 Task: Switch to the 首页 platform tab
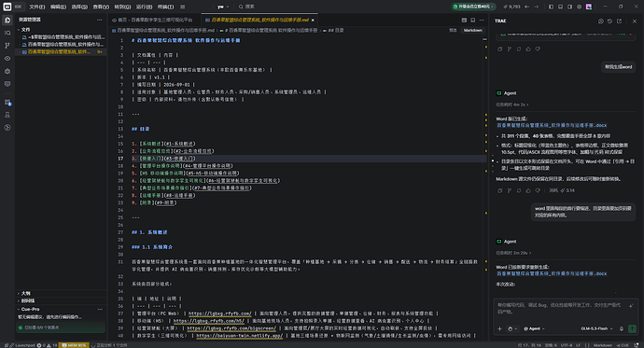pyautogui.click(x=155, y=20)
